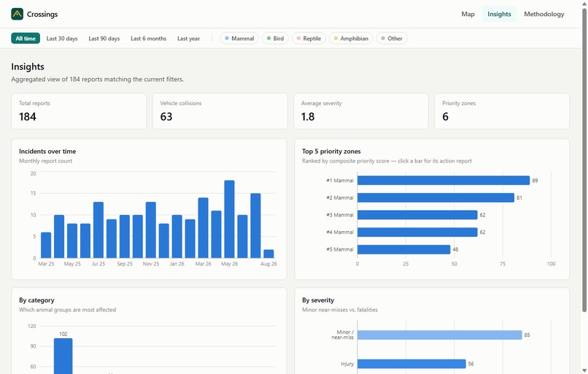This screenshot has height=374, width=588.
Task: Click the #2 Mammal bar scoring 81
Action: click(x=436, y=198)
